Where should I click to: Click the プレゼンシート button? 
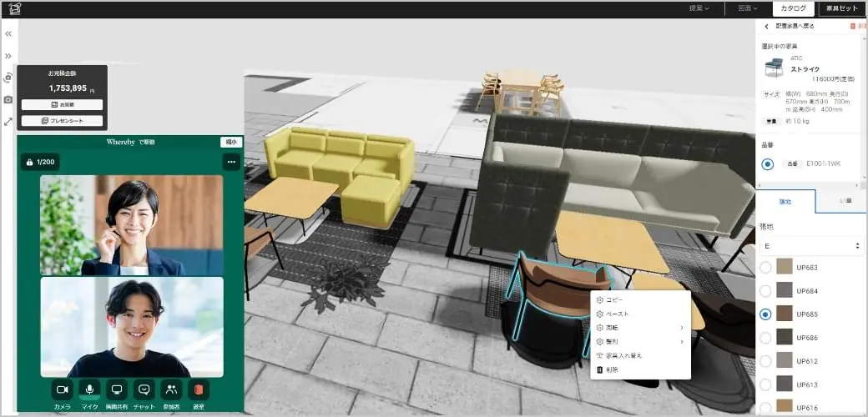click(x=62, y=121)
